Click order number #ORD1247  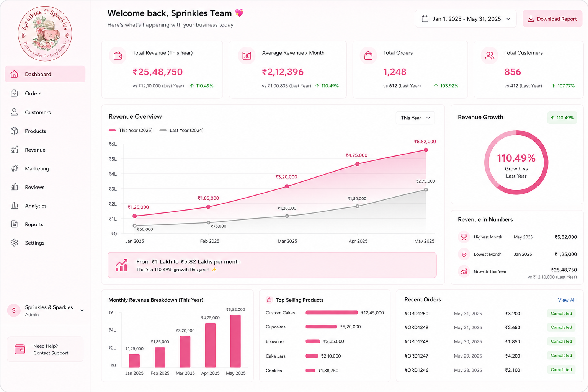[x=416, y=356]
